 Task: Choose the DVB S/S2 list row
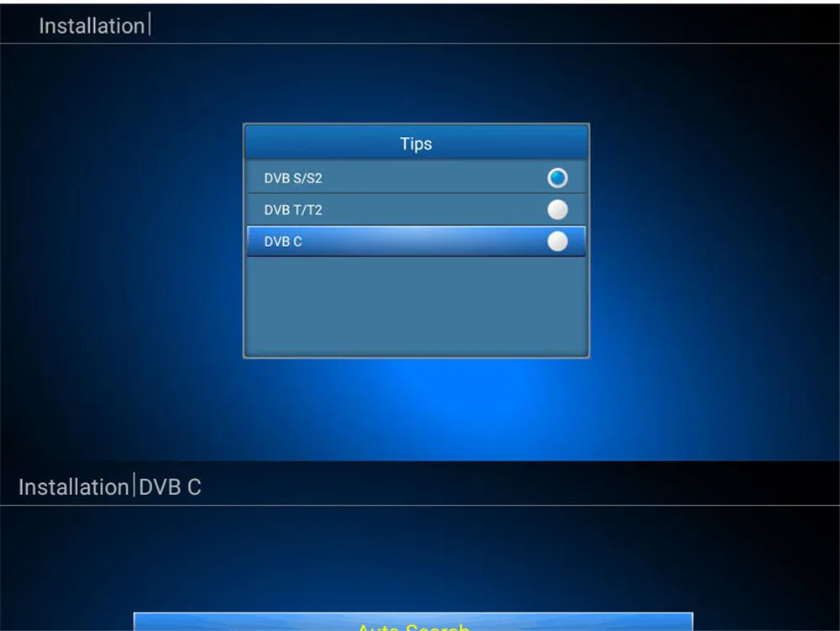tap(417, 178)
